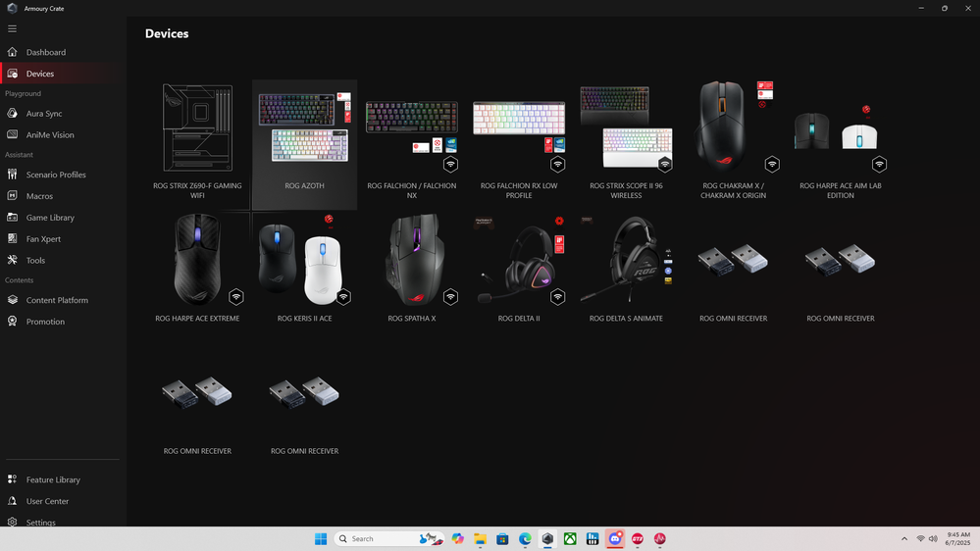Click the taskbar Search box
The image size is (980, 551).
pos(389,538)
